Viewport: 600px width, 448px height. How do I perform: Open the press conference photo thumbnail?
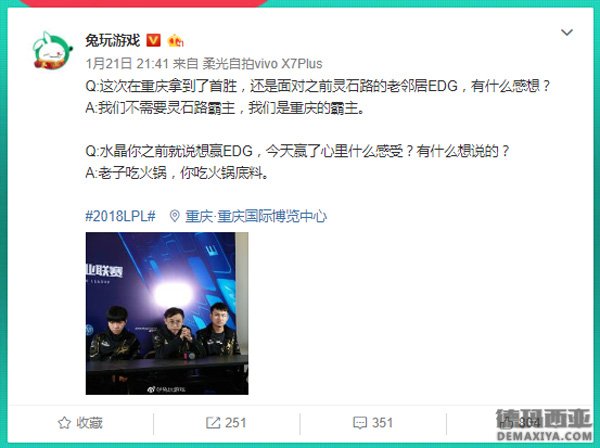tap(167, 313)
